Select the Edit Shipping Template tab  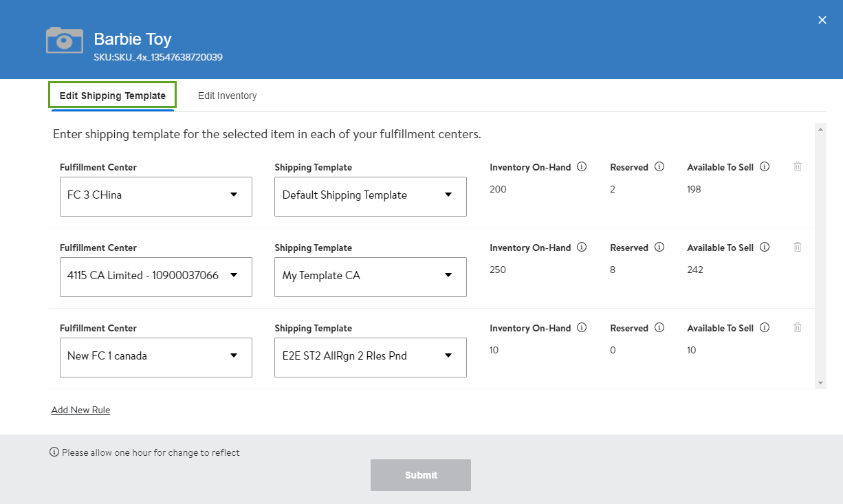[x=112, y=95]
